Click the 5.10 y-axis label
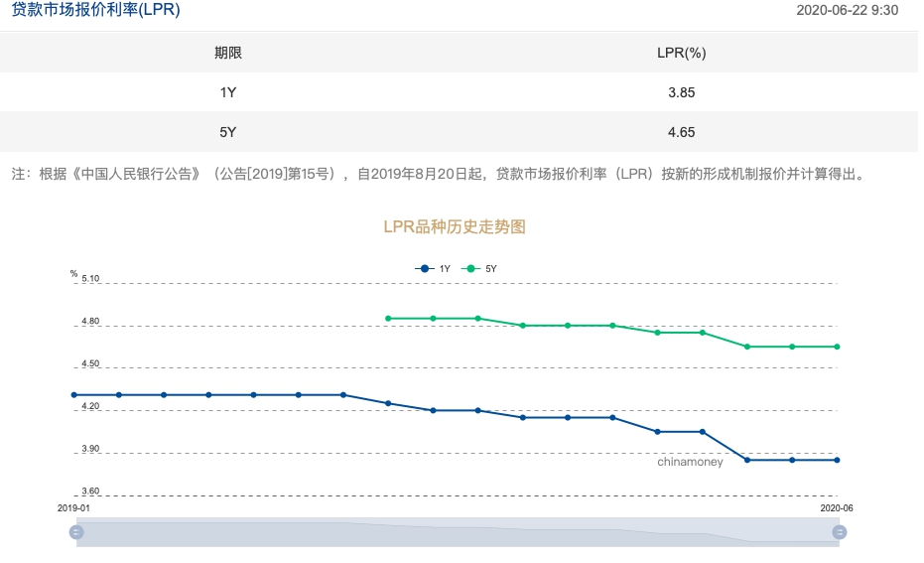924x563 pixels. coord(90,278)
